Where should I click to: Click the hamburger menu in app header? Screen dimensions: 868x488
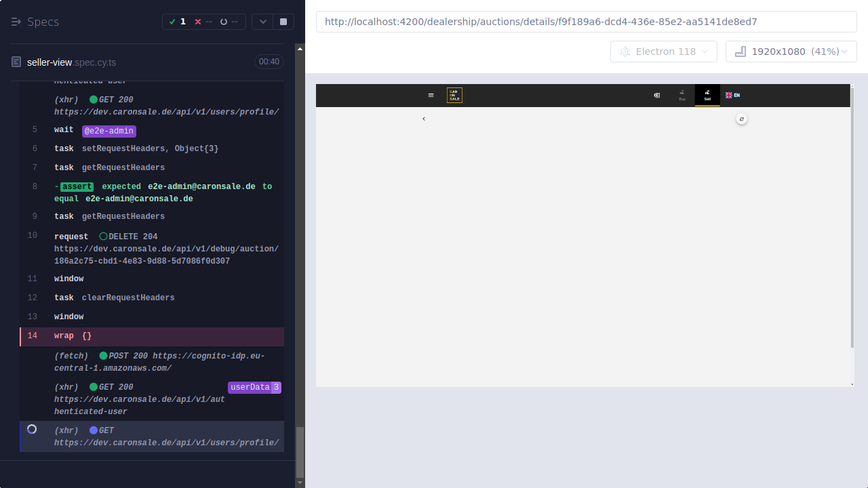(431, 95)
